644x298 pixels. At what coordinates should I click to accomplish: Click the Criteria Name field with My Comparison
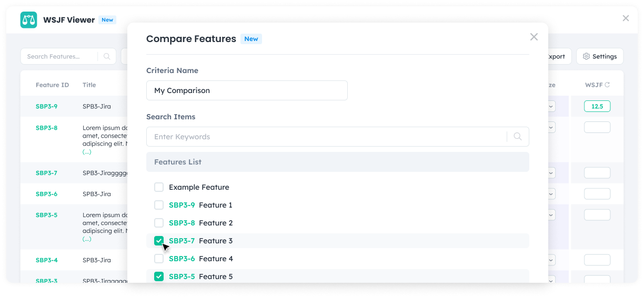247,90
